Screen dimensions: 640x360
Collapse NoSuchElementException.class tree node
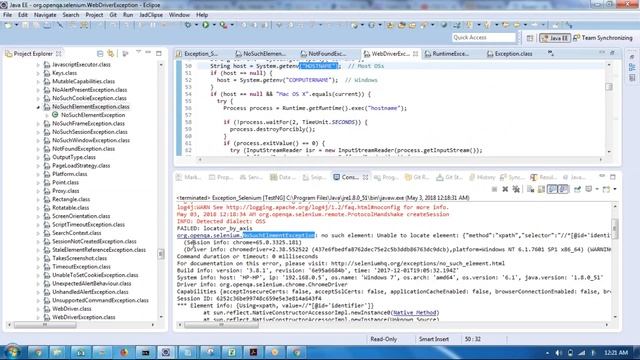click(x=38, y=107)
